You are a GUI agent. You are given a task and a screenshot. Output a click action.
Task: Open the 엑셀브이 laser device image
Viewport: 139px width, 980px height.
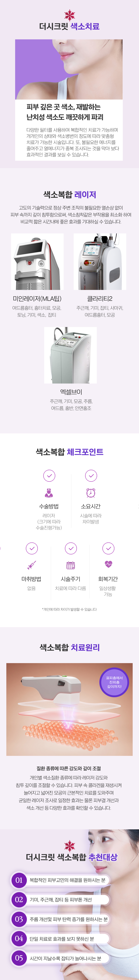tap(70, 355)
